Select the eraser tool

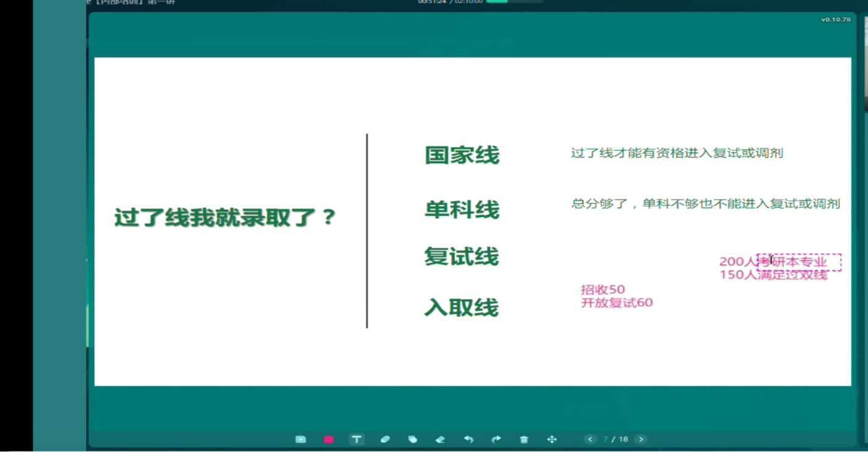click(440, 439)
